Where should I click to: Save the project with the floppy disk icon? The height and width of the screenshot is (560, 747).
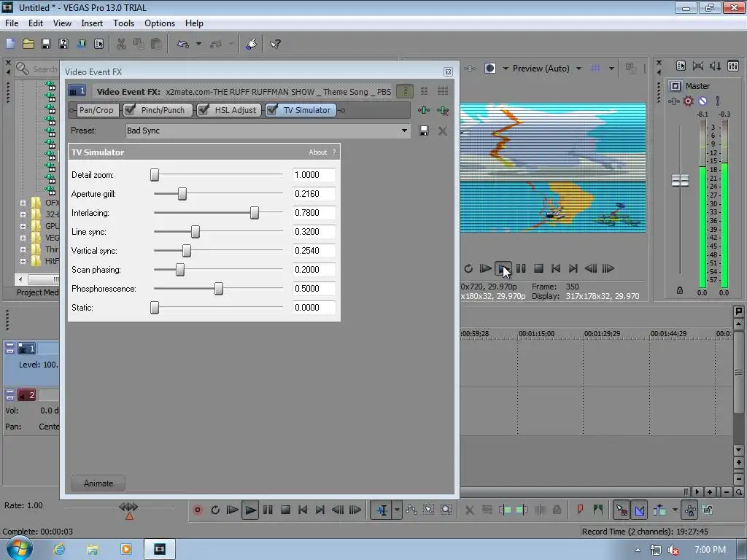tap(46, 44)
